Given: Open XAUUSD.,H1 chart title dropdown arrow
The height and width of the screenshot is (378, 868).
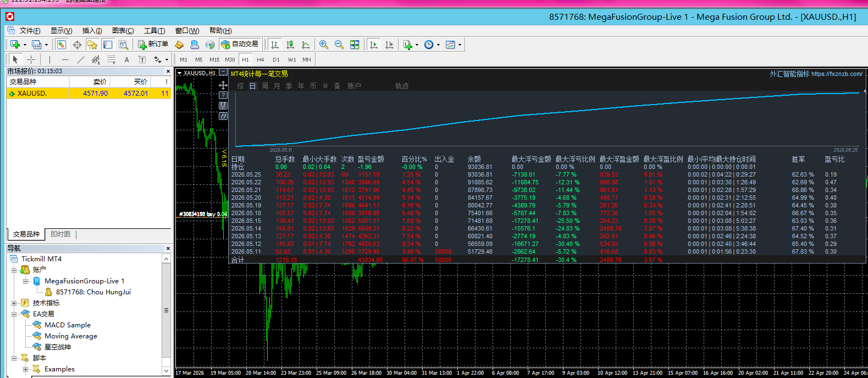Looking at the screenshot, I should pyautogui.click(x=179, y=73).
